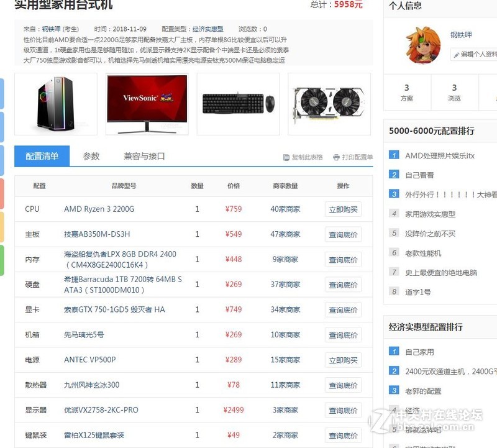Open 优派VX2758-2KC-PRO product link
This screenshot has height=448, width=497.
pos(101,410)
